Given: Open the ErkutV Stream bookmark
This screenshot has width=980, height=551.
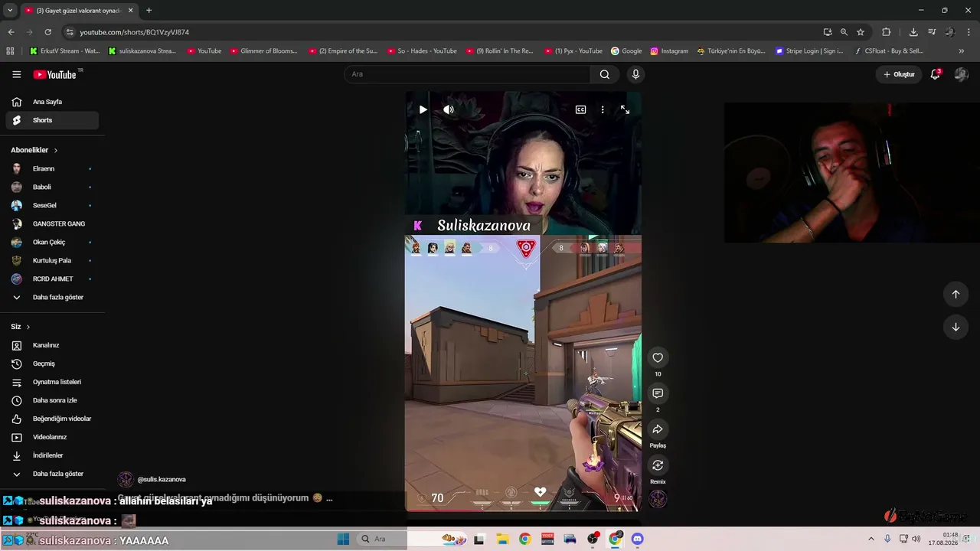Looking at the screenshot, I should click(64, 51).
